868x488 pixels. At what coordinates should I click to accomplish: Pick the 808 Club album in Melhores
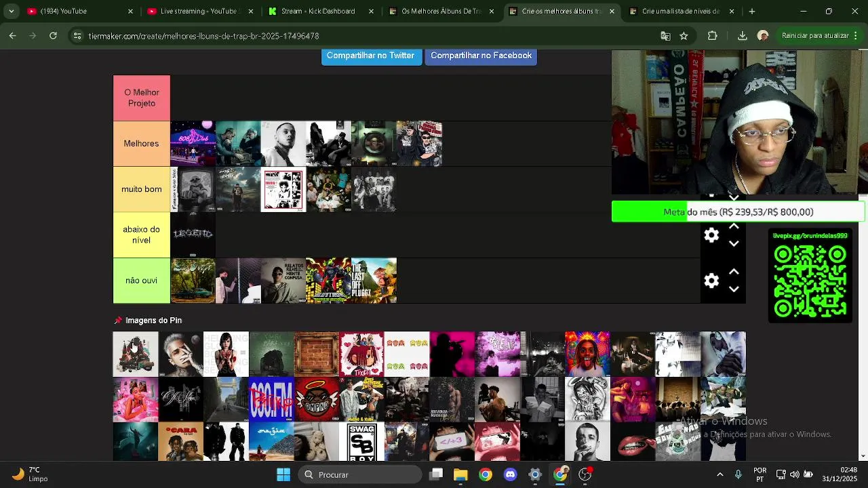193,144
